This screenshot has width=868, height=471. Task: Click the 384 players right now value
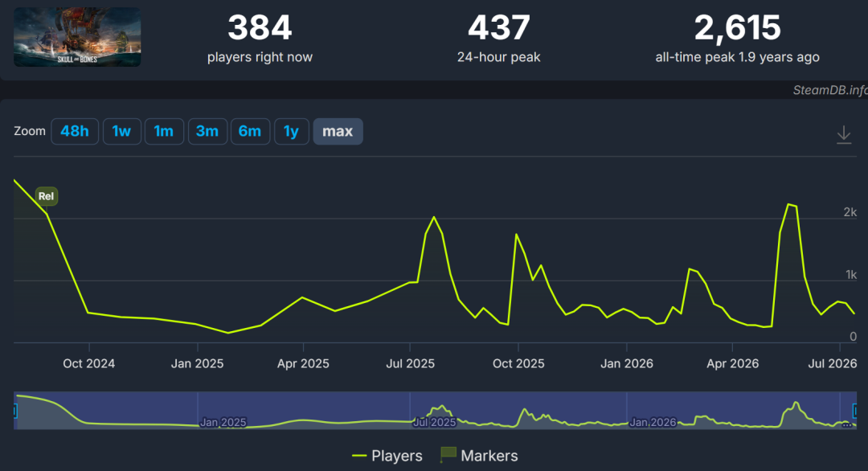260,27
